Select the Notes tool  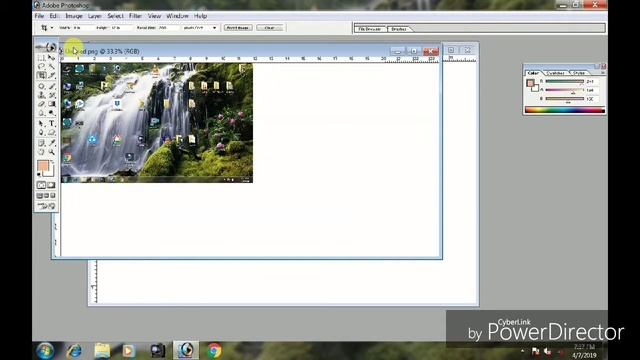tap(41, 143)
